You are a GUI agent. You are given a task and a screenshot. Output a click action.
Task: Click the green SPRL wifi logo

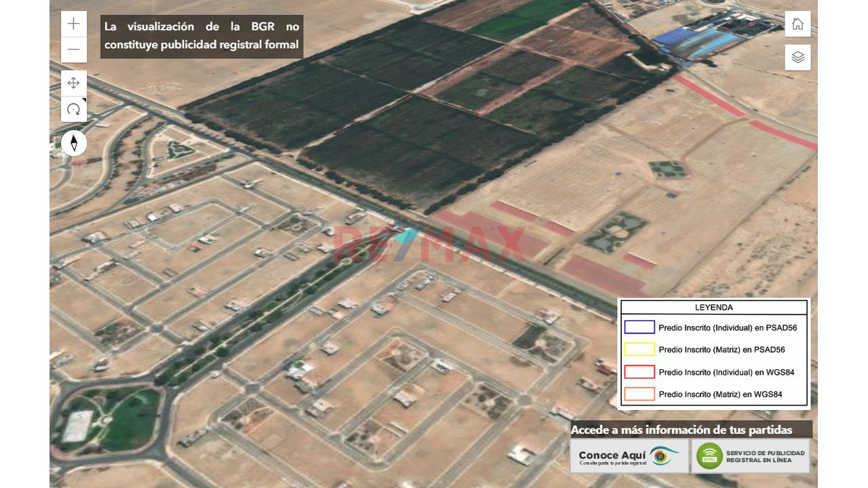coord(709,456)
